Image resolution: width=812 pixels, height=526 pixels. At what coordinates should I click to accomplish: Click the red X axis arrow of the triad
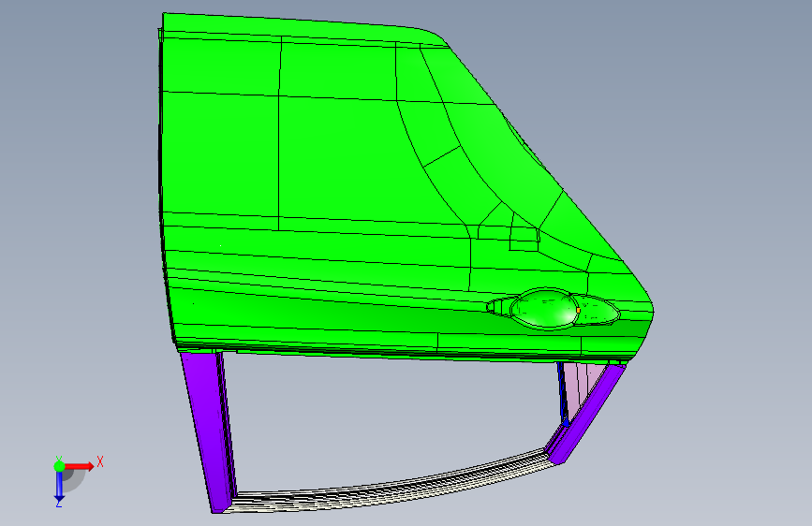point(81,466)
